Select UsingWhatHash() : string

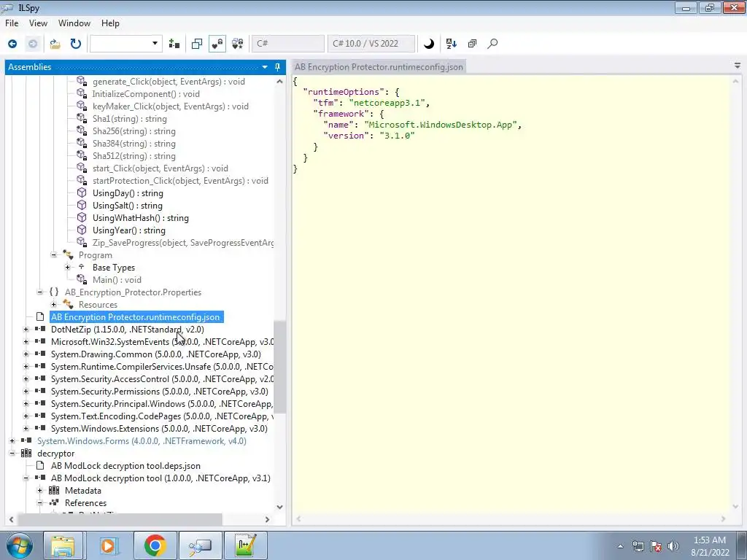tap(141, 217)
